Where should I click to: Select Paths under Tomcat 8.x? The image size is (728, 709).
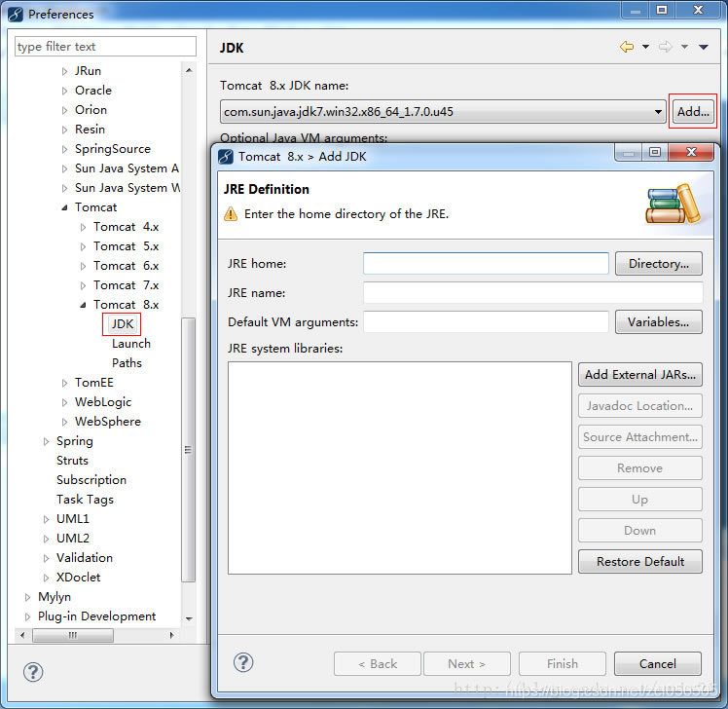tap(127, 363)
